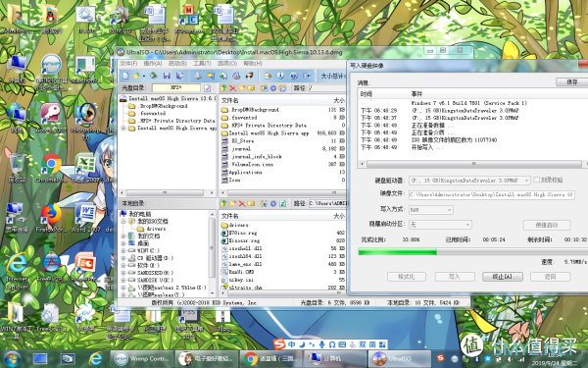This screenshot has width=588, height=368.
Task: Select drivers folder in local file list
Action: [x=235, y=225]
